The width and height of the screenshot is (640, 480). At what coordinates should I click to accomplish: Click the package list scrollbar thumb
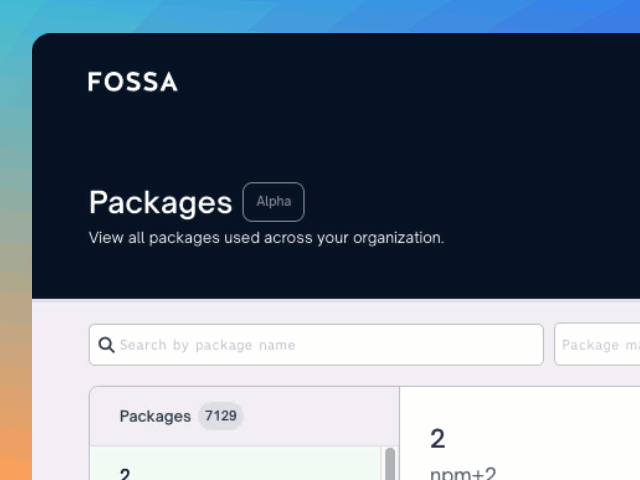(389, 464)
